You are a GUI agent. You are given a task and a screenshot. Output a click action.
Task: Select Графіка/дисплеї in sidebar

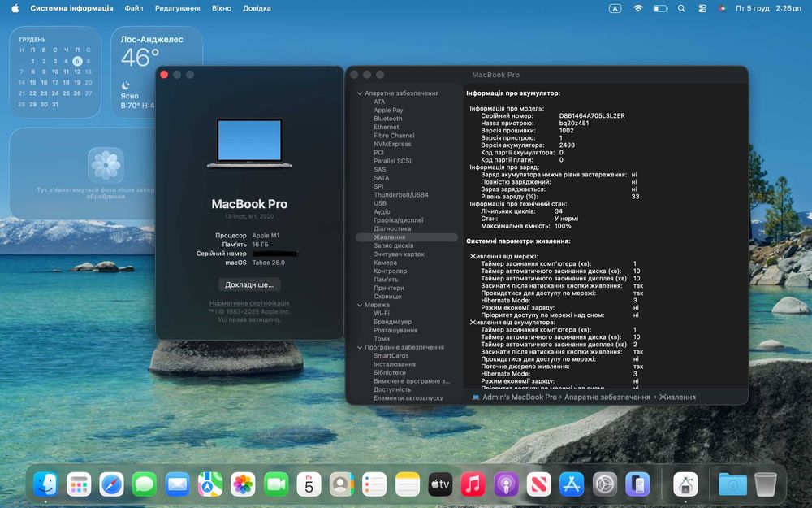coord(398,220)
